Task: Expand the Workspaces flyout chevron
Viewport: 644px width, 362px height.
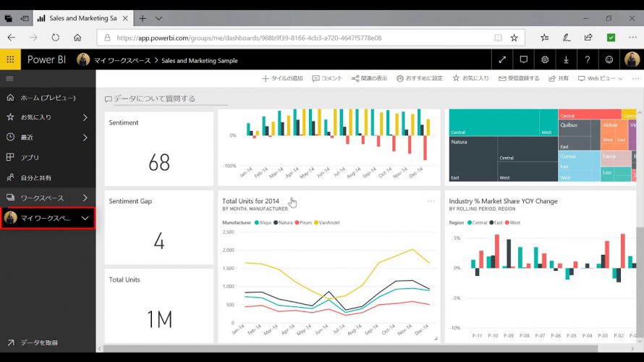Action: pyautogui.click(x=85, y=198)
